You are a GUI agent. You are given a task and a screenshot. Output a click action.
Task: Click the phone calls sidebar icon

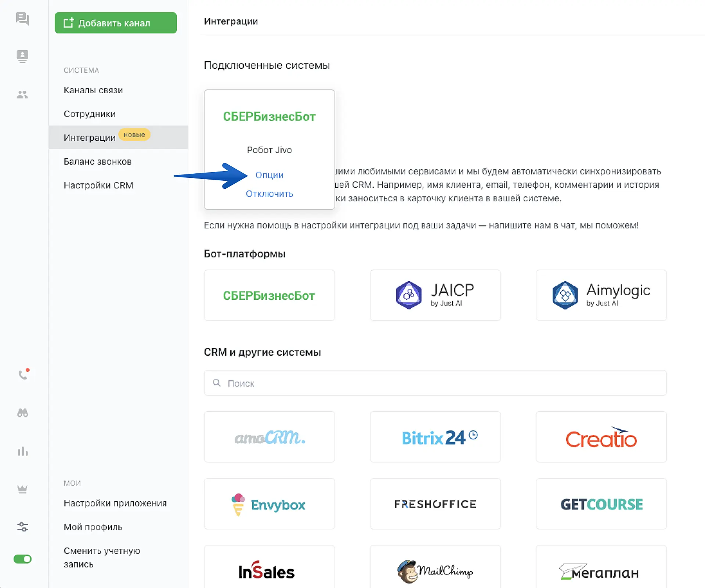coord(23,374)
